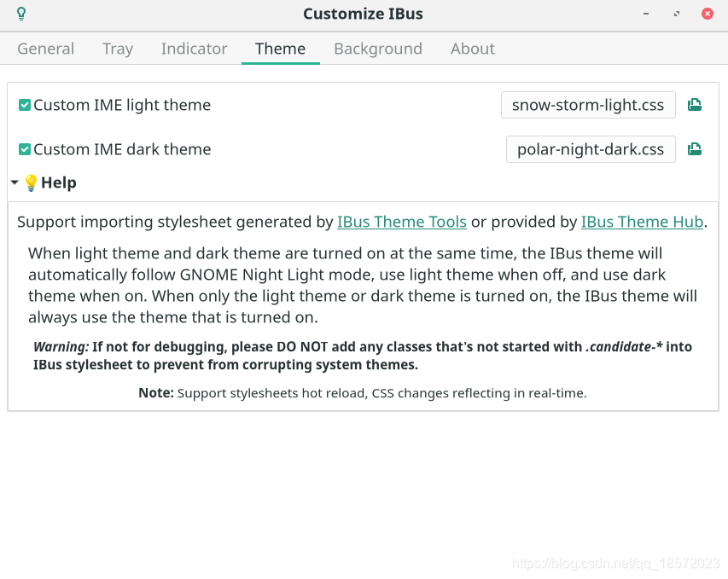Switch to the Indicator tab
The width and height of the screenshot is (728, 579).
[194, 49]
